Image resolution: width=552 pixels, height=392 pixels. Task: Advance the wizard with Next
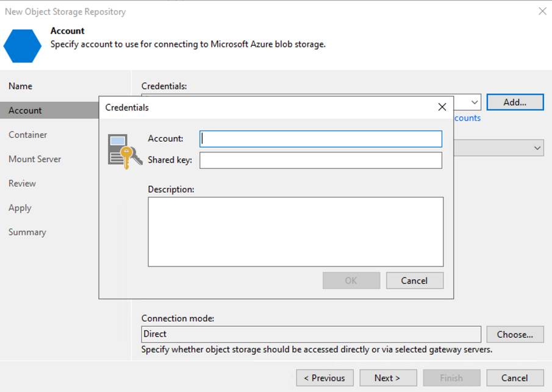[388, 378]
